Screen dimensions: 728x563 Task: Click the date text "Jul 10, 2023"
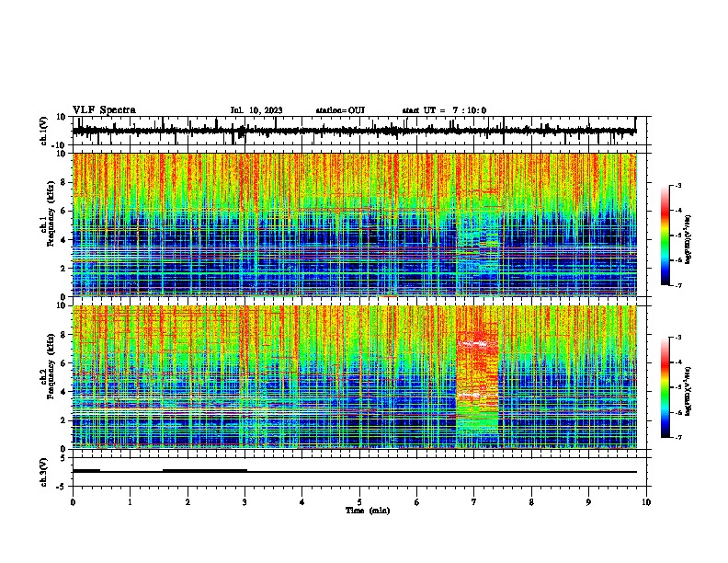pyautogui.click(x=256, y=110)
